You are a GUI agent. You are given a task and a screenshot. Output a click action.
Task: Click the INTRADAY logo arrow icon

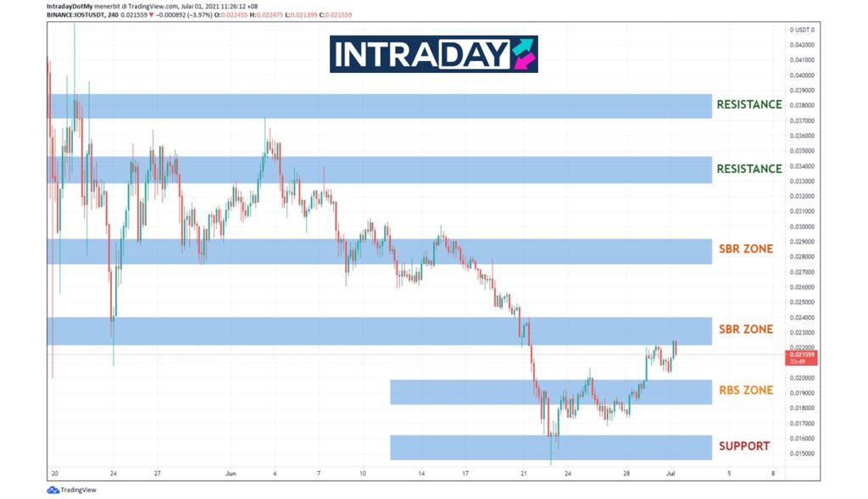[x=524, y=53]
